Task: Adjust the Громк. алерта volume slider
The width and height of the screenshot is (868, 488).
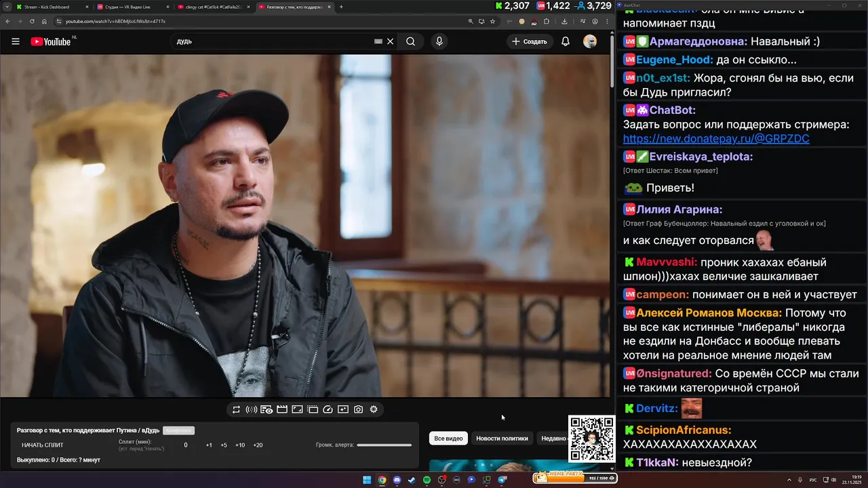Action: click(x=384, y=445)
